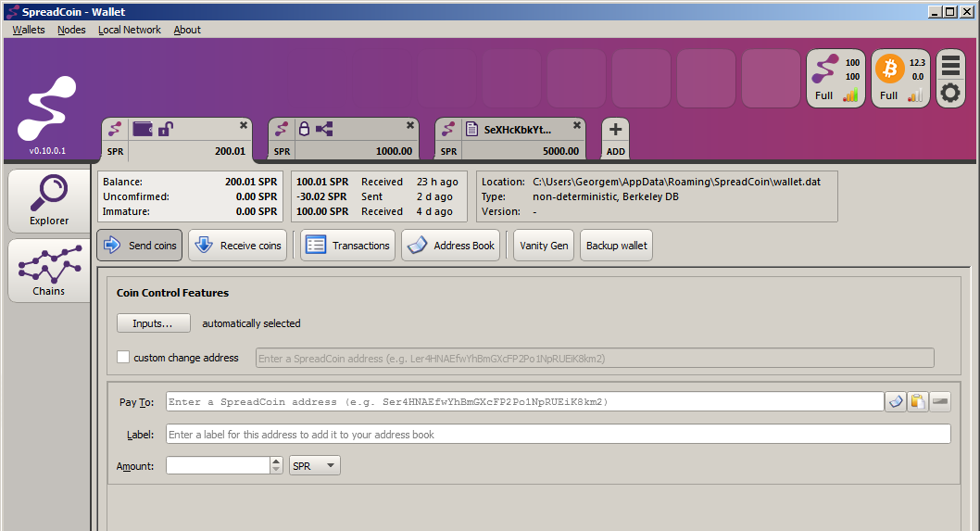The width and height of the screenshot is (980, 531).
Task: Switch to the 5000.00 SPR wallet tab
Action: click(x=510, y=138)
